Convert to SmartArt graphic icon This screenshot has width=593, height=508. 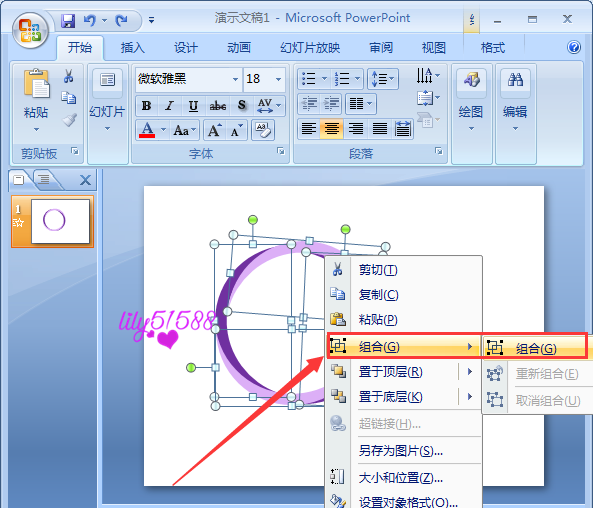(x=428, y=120)
